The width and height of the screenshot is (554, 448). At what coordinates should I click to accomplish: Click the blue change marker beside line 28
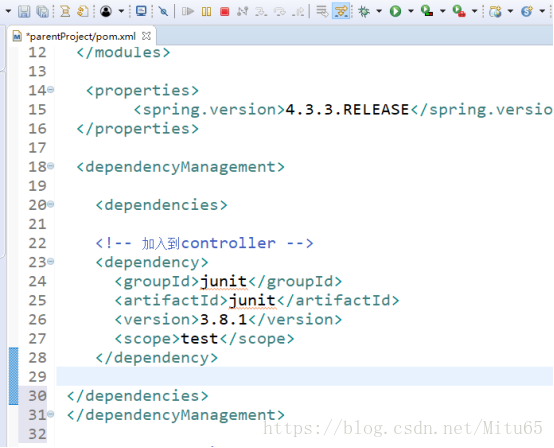pos(13,376)
